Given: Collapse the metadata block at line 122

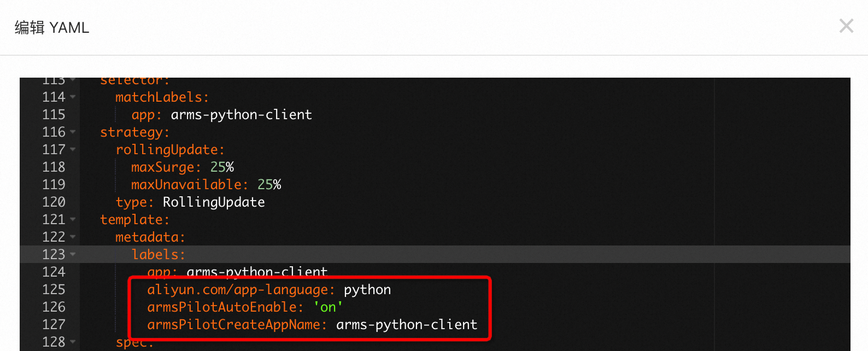Looking at the screenshot, I should (x=73, y=237).
